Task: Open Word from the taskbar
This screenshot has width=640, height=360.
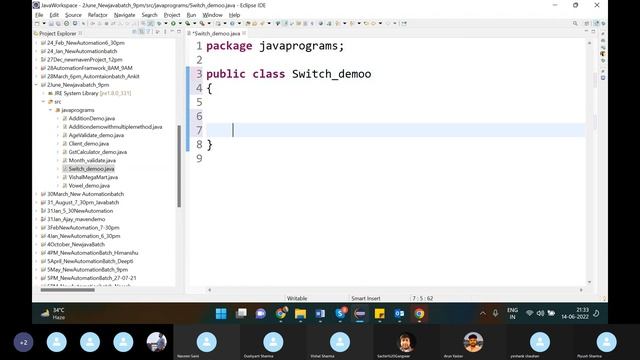Action: point(320,313)
